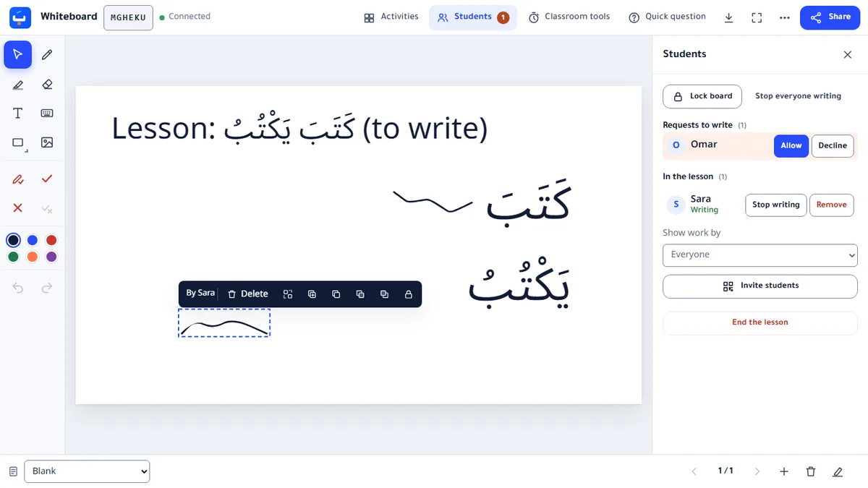Image resolution: width=868 pixels, height=488 pixels.
Task: Add a new page with the plus icon
Action: pyautogui.click(x=784, y=471)
